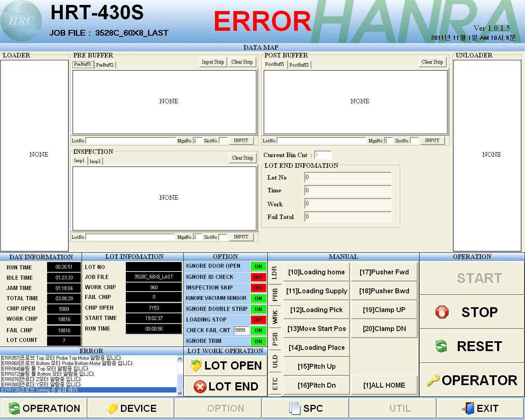
Task: Select the WRK manual tab
Action: (x=275, y=317)
